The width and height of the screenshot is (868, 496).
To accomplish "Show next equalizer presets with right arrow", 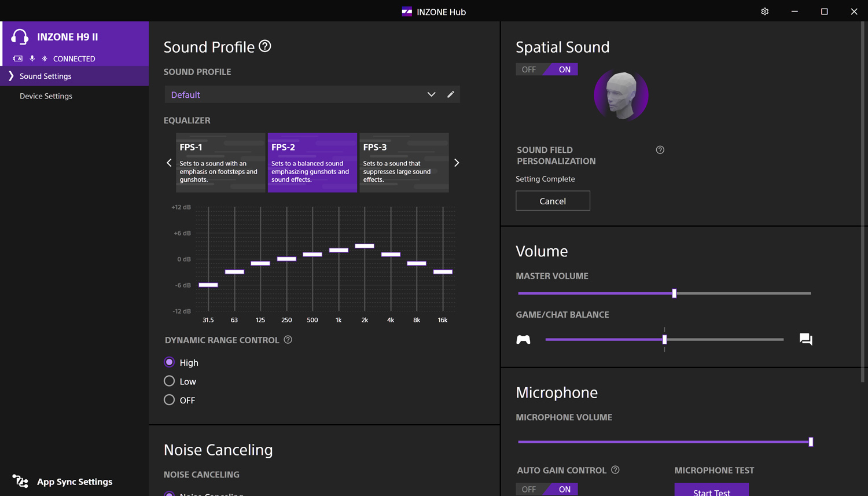I will point(457,163).
